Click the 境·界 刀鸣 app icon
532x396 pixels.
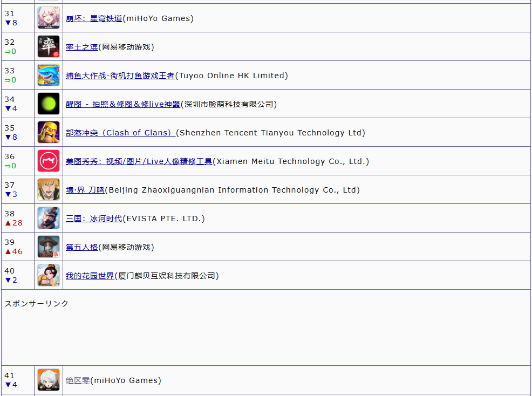pyautogui.click(x=49, y=189)
